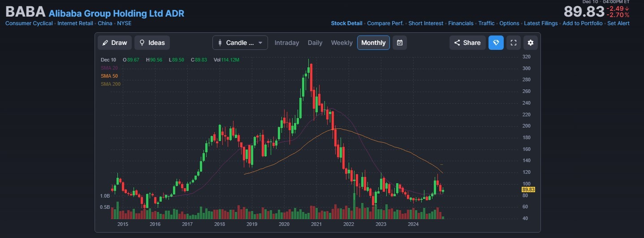Open NYSE exchange link
Image resolution: width=644 pixels, height=238 pixels.
(124, 23)
